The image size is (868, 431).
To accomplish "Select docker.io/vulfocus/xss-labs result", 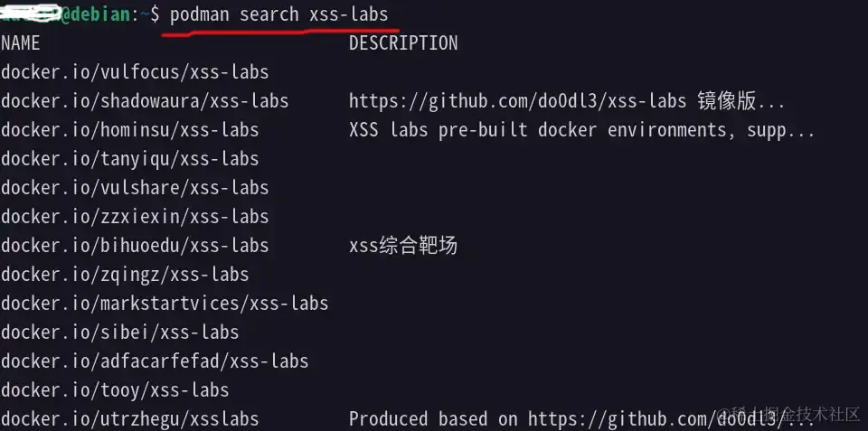I will pyautogui.click(x=135, y=72).
